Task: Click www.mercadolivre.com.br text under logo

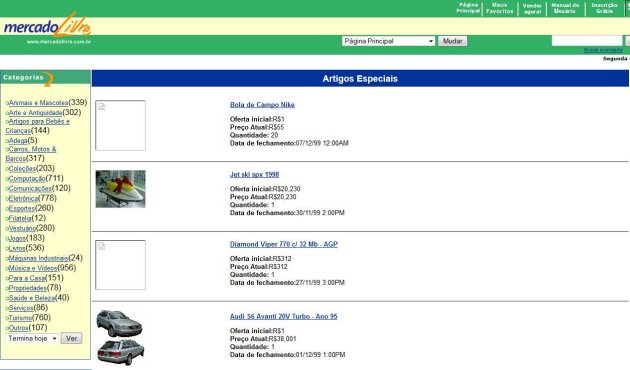Action: [59, 42]
